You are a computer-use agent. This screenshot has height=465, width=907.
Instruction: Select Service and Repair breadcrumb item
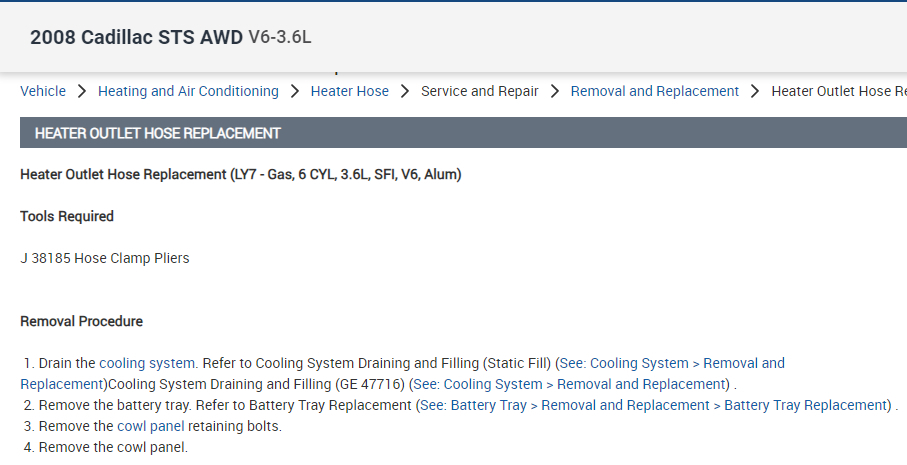click(x=480, y=91)
